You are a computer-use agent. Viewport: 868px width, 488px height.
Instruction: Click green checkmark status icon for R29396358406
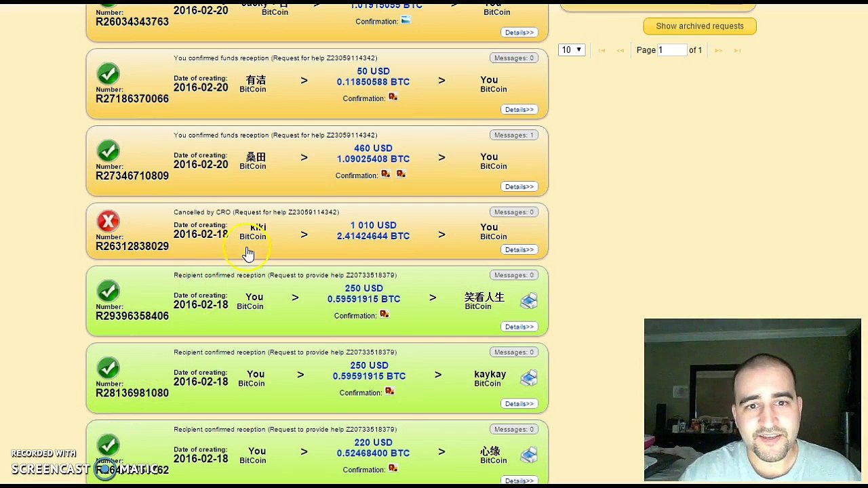tap(108, 291)
